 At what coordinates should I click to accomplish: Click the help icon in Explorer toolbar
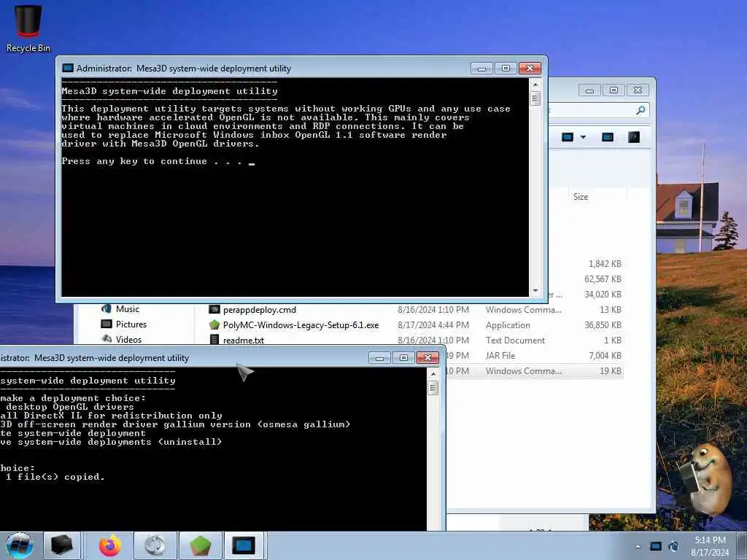(x=634, y=138)
